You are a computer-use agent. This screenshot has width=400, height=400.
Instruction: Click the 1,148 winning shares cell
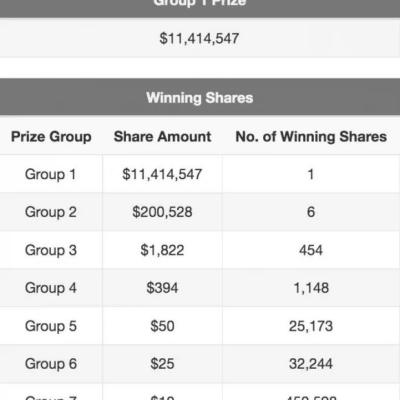tap(311, 288)
